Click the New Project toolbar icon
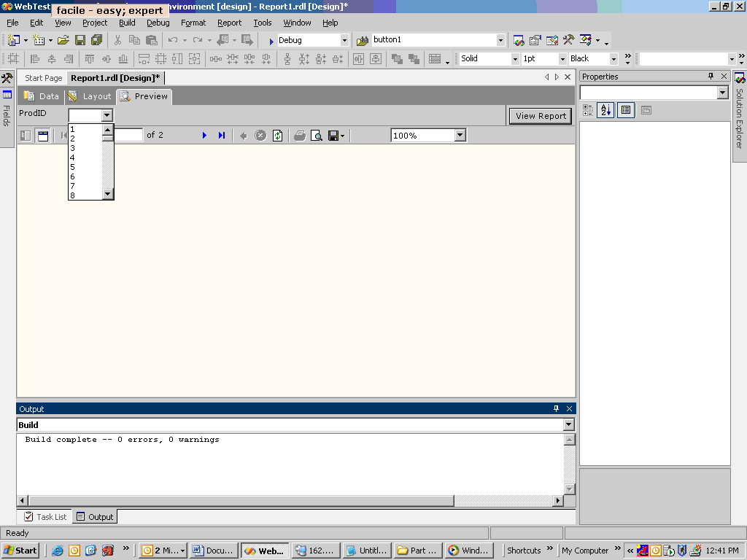The image size is (747, 560). [14, 41]
